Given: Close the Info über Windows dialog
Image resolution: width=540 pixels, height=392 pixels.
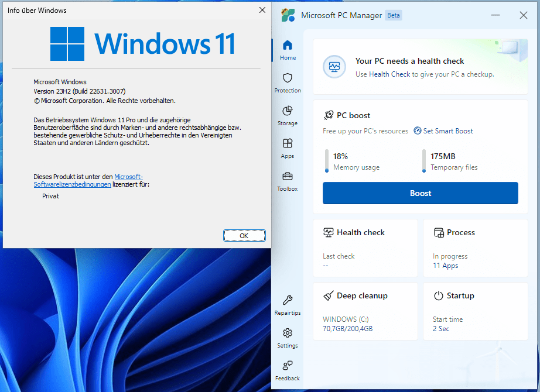Looking at the screenshot, I should pyautogui.click(x=262, y=10).
